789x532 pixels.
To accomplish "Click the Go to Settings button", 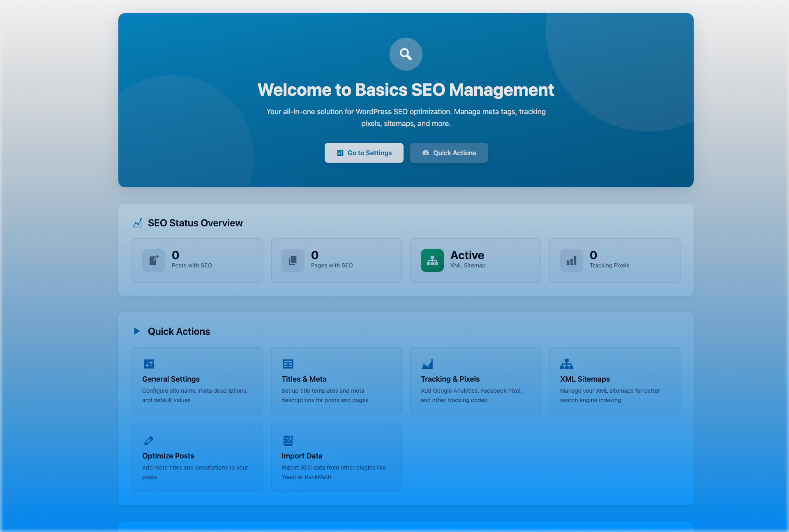I will coord(364,153).
